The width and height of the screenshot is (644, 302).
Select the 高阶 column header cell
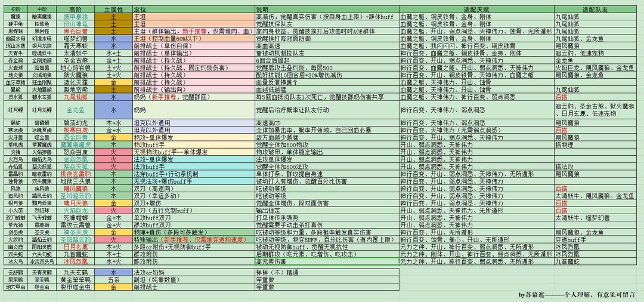(75, 9)
